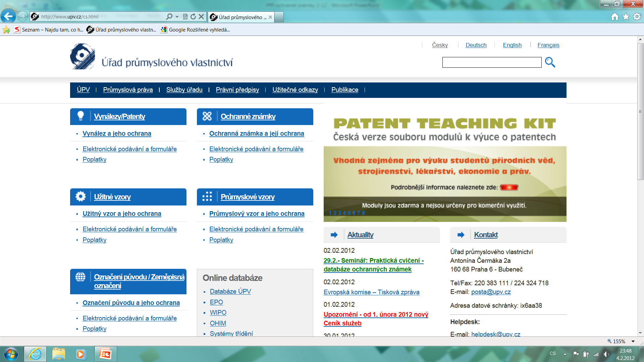Open the ÚPV main menu item
This screenshot has height=362, width=644.
pos(83,89)
